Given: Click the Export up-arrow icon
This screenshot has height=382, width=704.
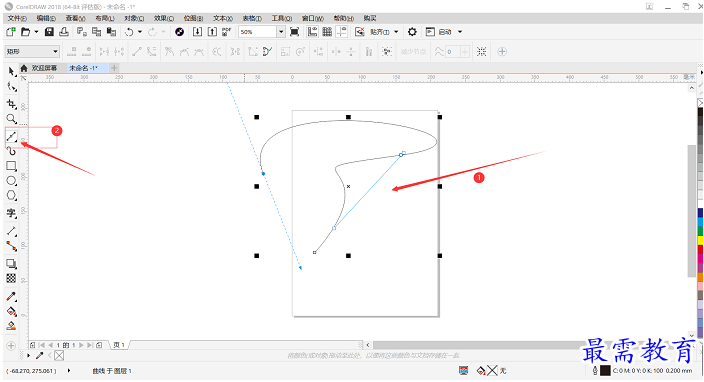Looking at the screenshot, I should [212, 32].
